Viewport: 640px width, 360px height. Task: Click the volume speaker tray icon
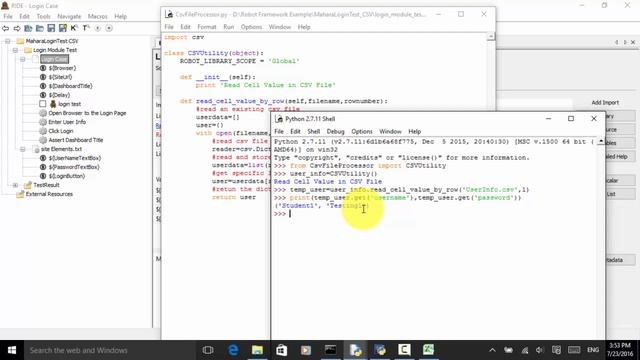coord(540,350)
